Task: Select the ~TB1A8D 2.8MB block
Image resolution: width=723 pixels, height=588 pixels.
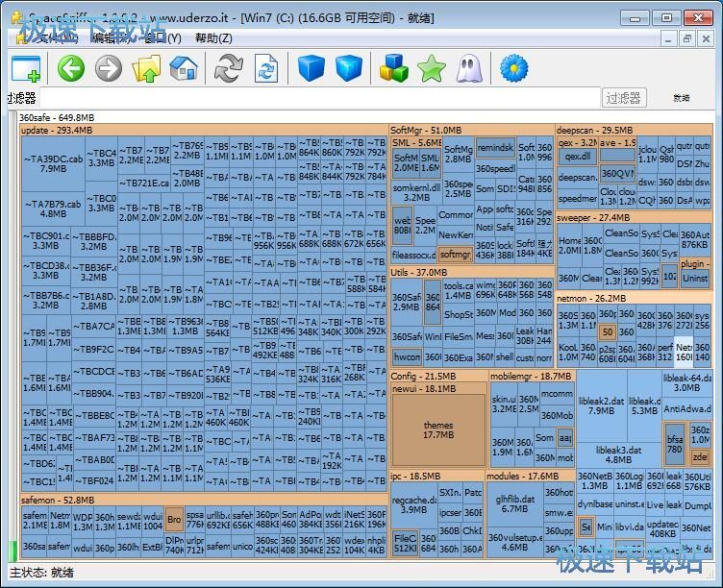Action: [94, 301]
